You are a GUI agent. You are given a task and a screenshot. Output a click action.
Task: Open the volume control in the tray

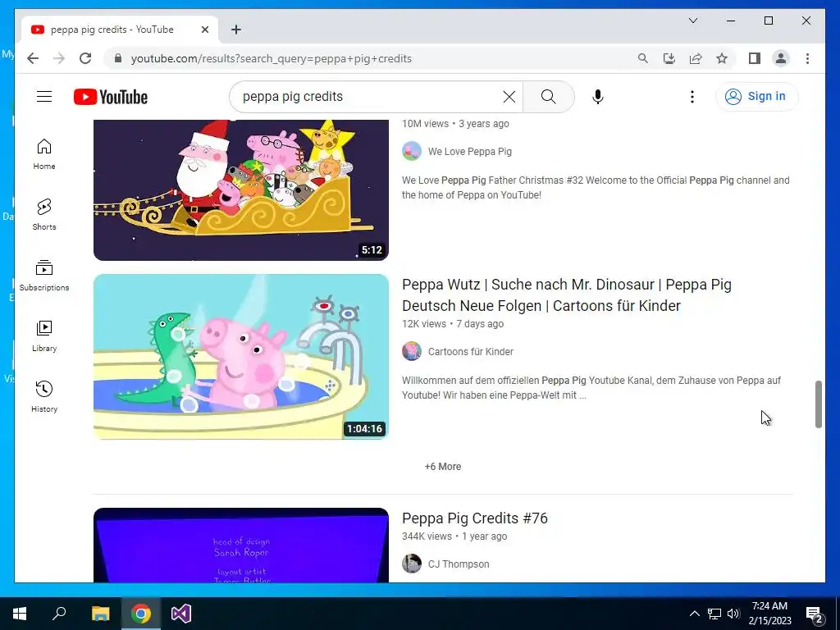tap(733, 614)
